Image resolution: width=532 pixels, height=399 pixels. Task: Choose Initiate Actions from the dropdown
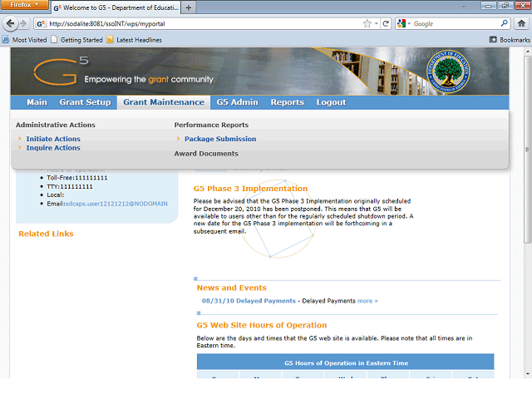(53, 139)
